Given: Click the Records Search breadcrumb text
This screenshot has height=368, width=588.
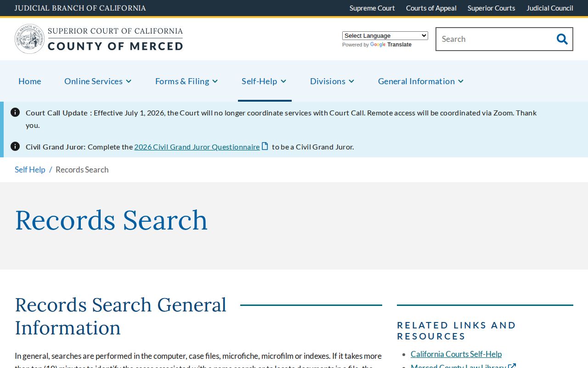Looking at the screenshot, I should tap(82, 169).
